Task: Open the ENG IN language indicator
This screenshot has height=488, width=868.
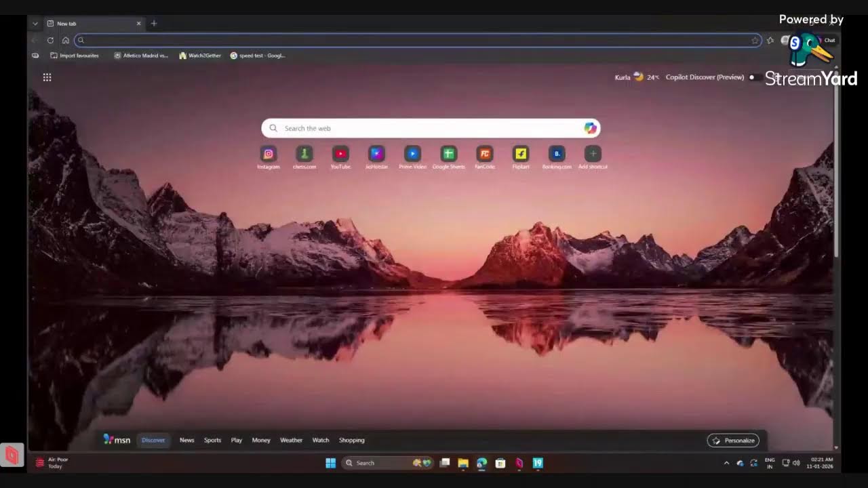Action: click(770, 463)
